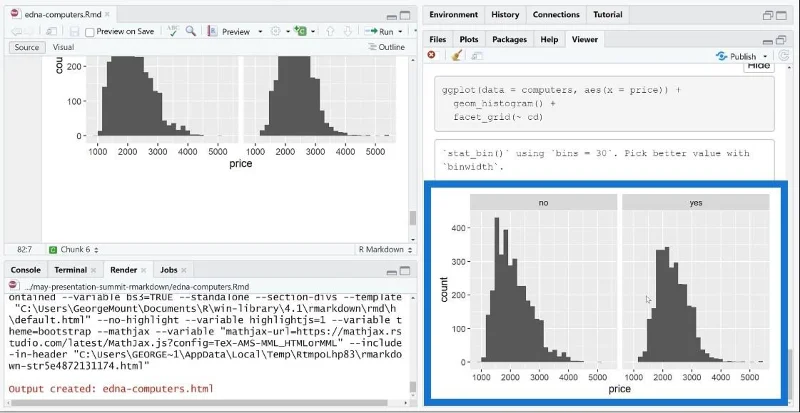Click 'Output created: edna-computers.html' text
800x413 pixels.
[111, 389]
